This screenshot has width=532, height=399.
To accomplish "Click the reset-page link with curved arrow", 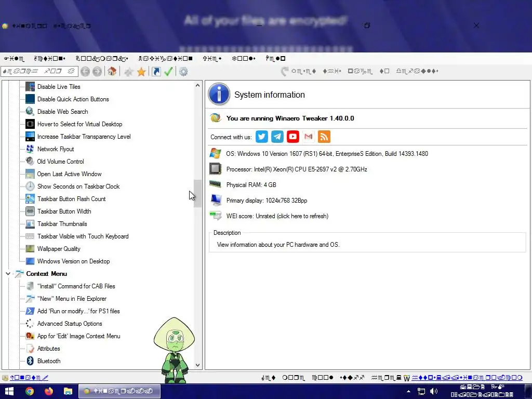I will click(360, 71).
